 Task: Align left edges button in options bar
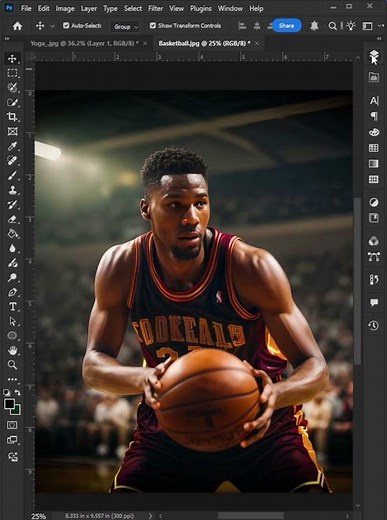[242, 26]
